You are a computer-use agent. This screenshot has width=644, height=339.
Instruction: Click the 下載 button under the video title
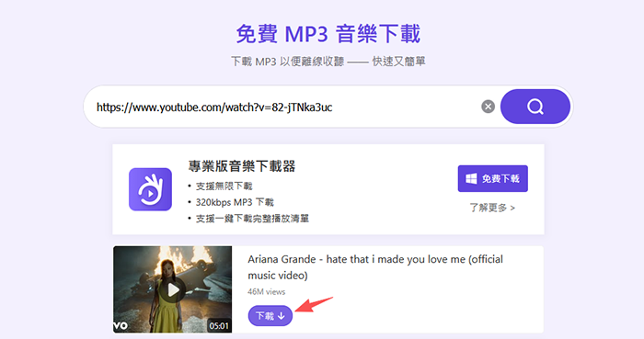[270, 316]
